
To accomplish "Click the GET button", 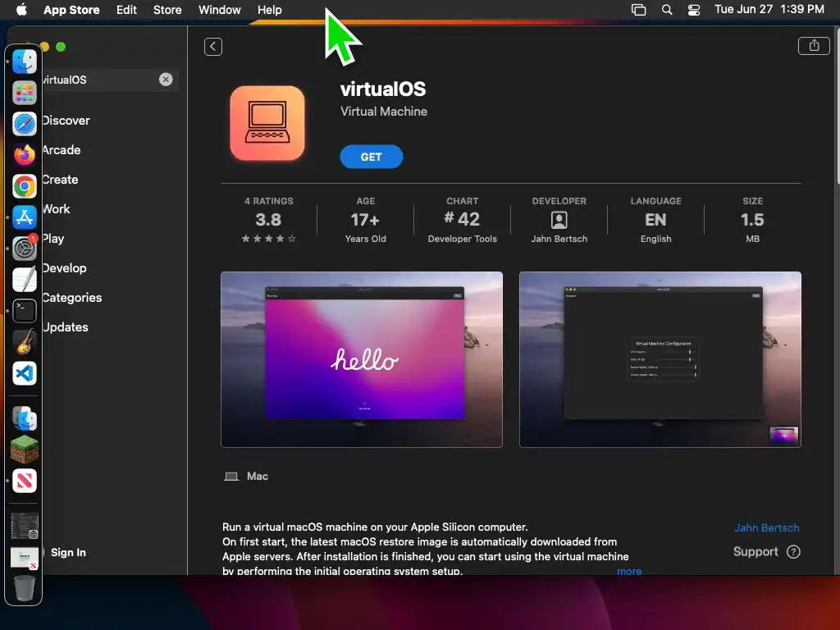I will (372, 157).
